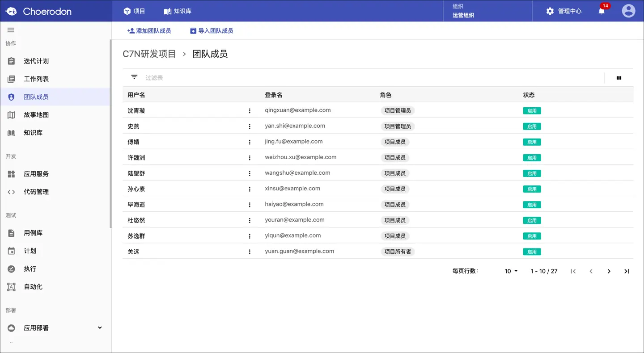Open 项目 menu in top bar

click(134, 11)
